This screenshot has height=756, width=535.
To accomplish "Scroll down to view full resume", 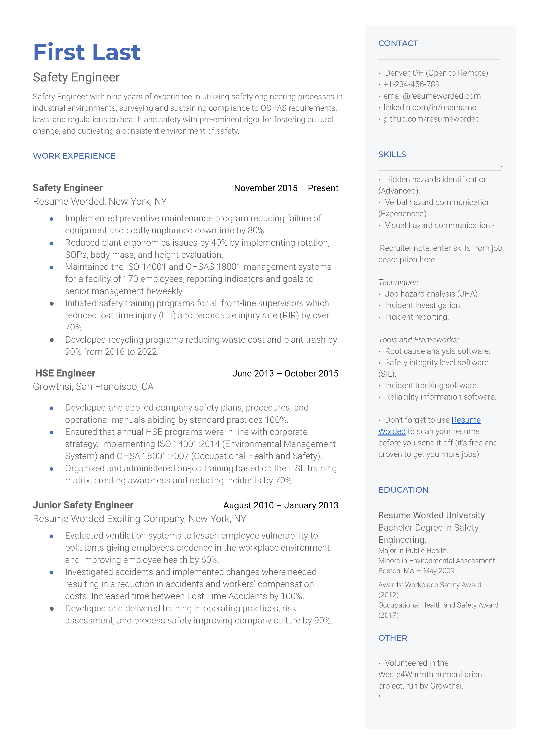I will click(268, 735).
